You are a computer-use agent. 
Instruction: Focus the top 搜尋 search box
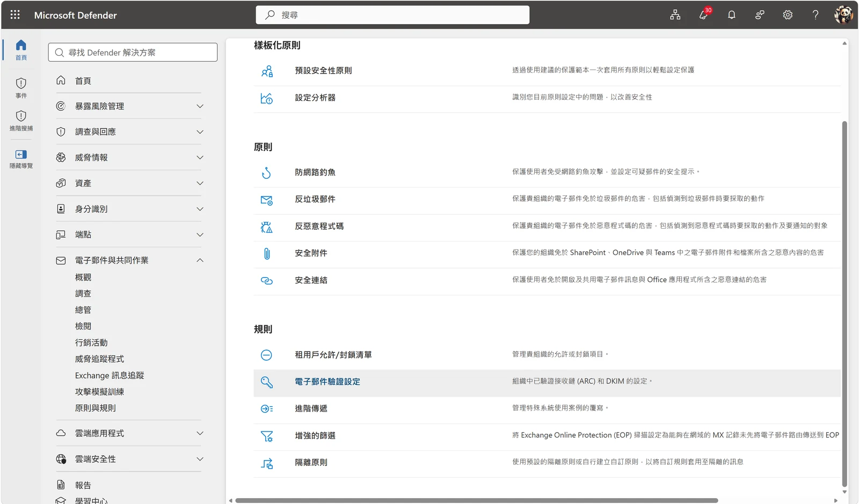coord(392,15)
